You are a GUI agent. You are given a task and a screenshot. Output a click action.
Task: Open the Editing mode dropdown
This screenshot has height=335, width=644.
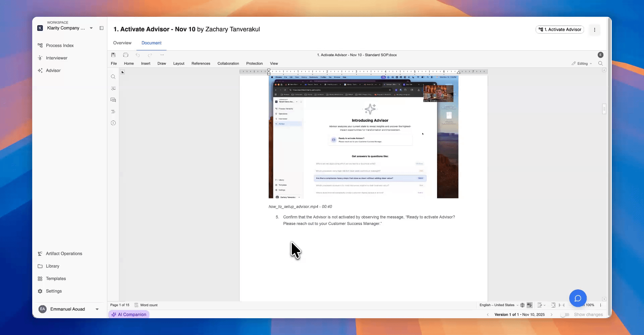582,63
